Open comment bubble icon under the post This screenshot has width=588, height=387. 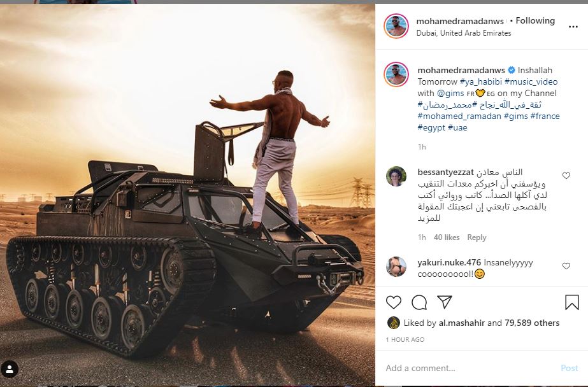pos(419,302)
